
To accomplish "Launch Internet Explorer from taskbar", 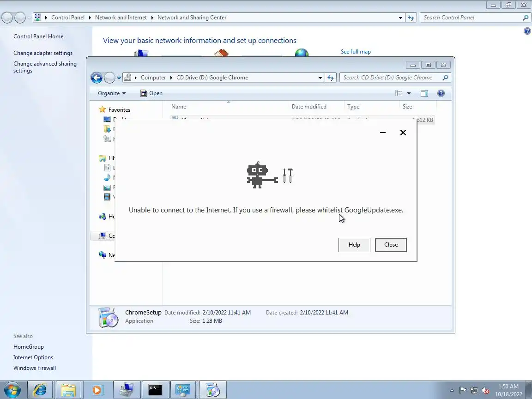I will [x=40, y=390].
